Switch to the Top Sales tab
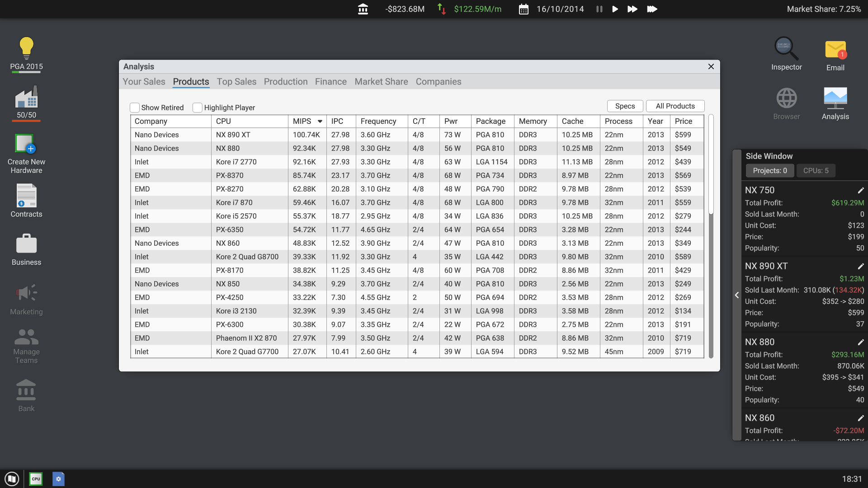 coord(236,82)
